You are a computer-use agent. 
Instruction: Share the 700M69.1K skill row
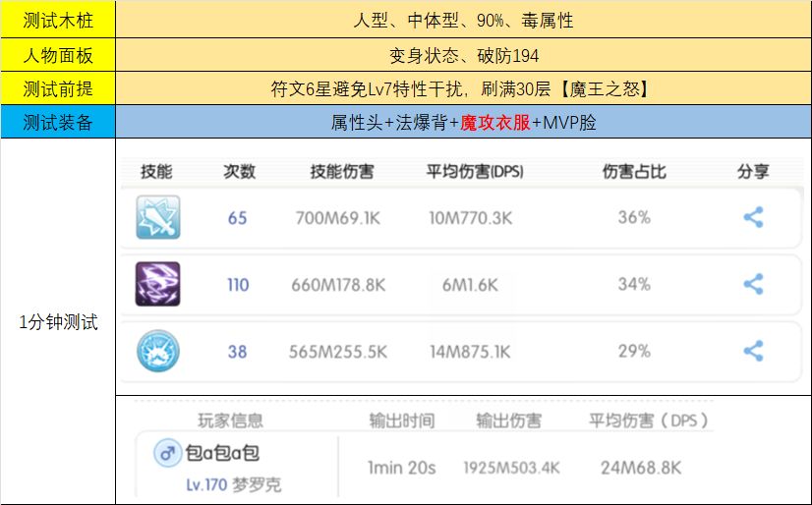(x=753, y=217)
